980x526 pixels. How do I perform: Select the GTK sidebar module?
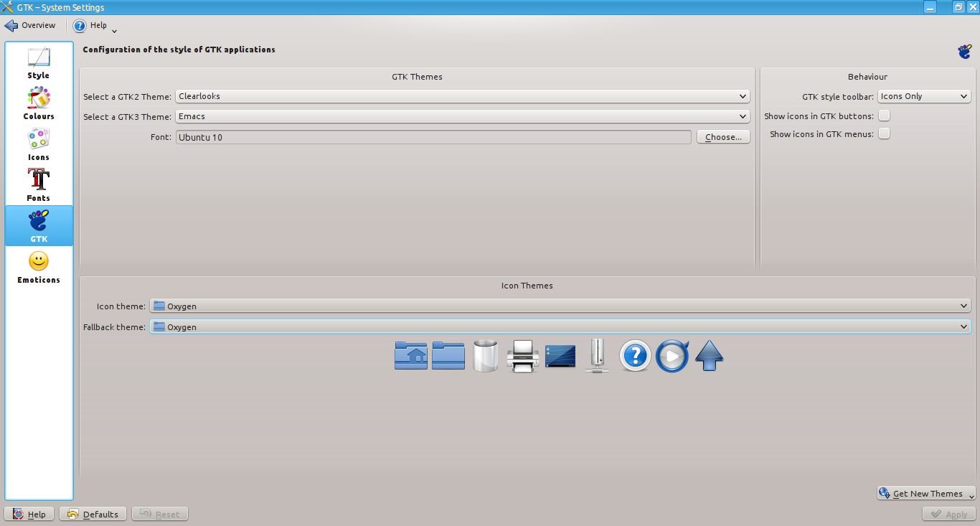(x=39, y=226)
